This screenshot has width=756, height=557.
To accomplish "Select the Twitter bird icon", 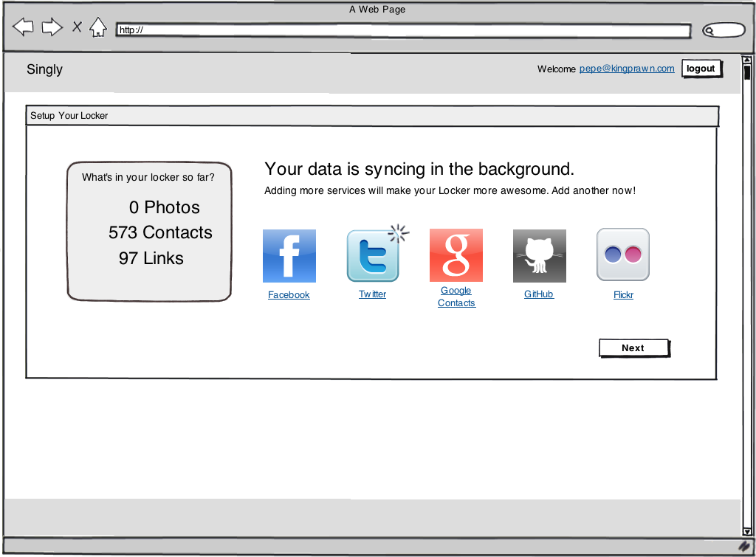I will (x=373, y=256).
